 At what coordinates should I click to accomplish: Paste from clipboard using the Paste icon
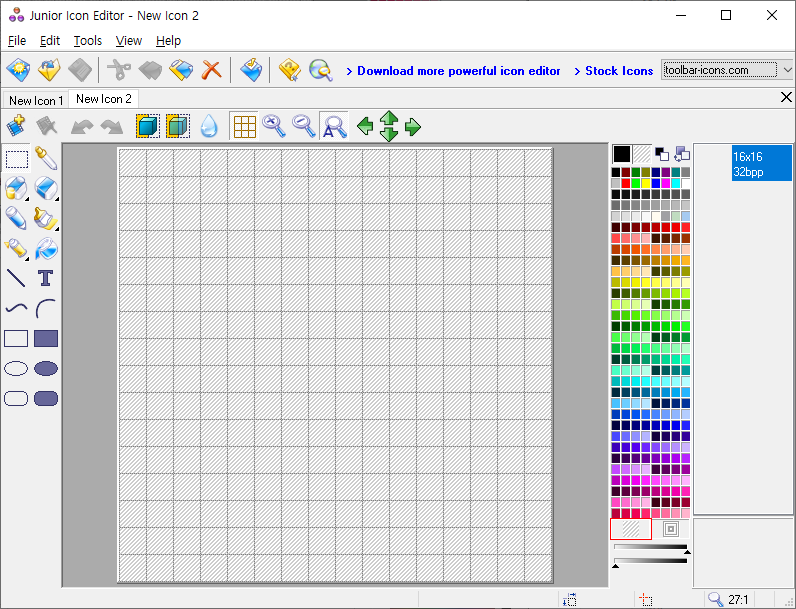tap(181, 70)
